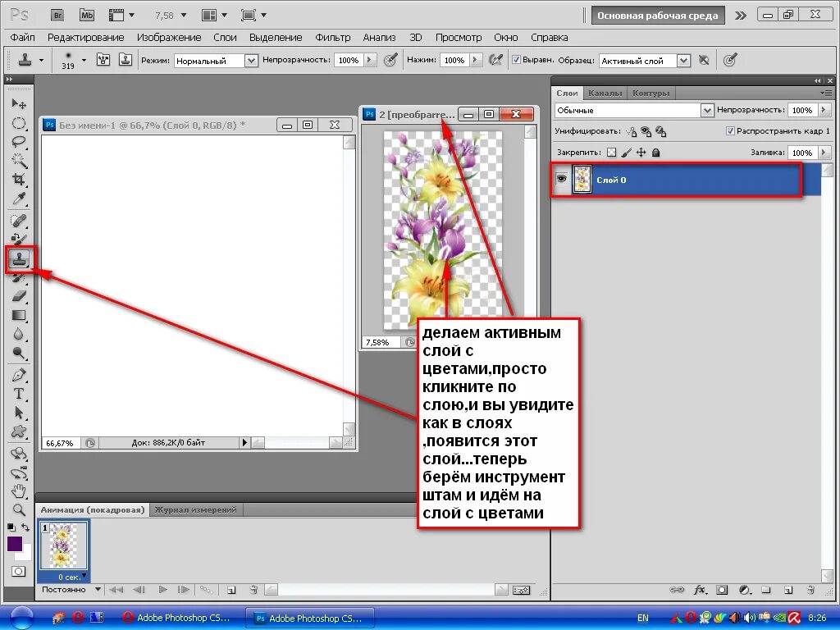Open layer Opacity slider arrow
The image size is (840, 630).
[x=824, y=110]
